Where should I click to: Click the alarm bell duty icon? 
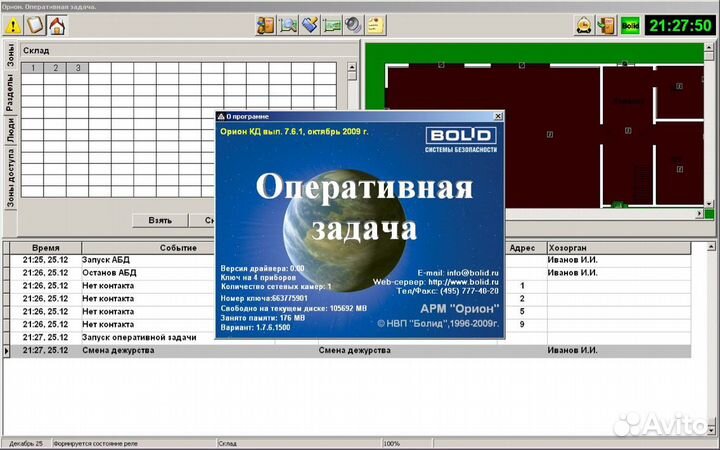pyautogui.click(x=584, y=25)
